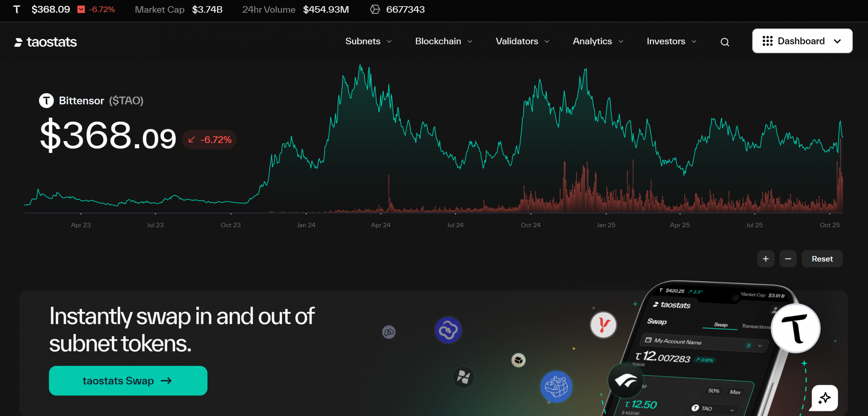Click the -6.72% price change badge
Image resolution: width=868 pixels, height=416 pixels.
210,139
